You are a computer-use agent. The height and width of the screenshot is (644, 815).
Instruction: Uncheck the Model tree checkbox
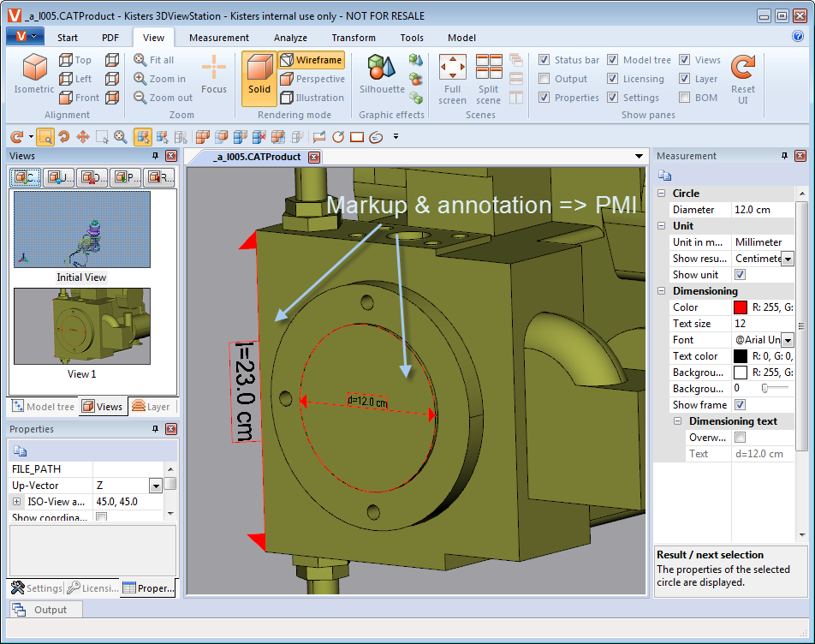point(612,60)
